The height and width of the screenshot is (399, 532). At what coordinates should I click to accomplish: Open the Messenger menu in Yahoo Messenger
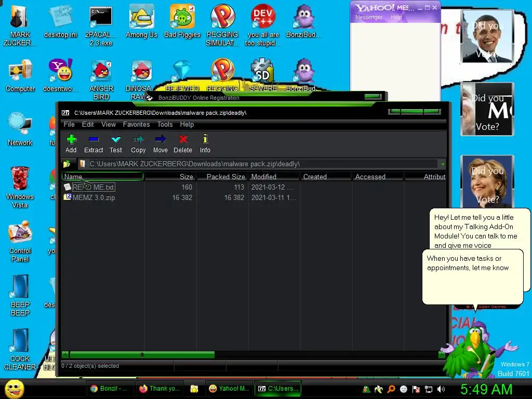click(x=369, y=17)
